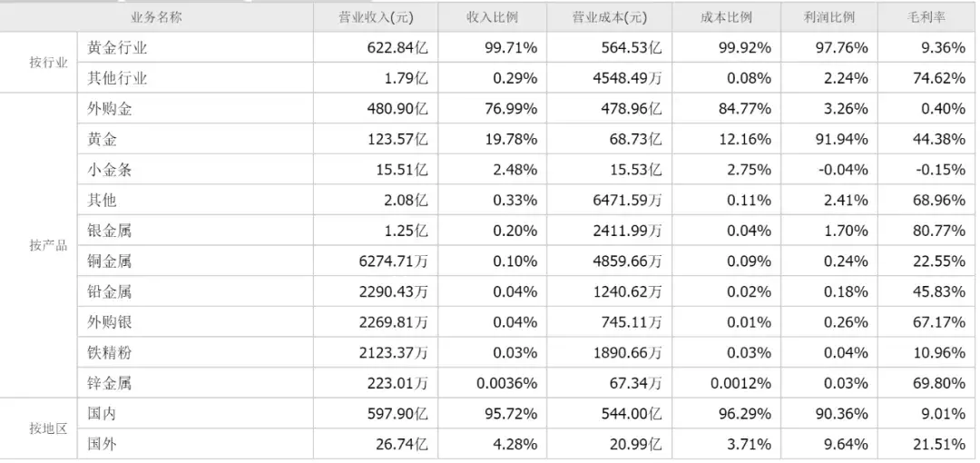Select the 按地区 category cell
This screenshot has height=463, width=980.
(48, 429)
